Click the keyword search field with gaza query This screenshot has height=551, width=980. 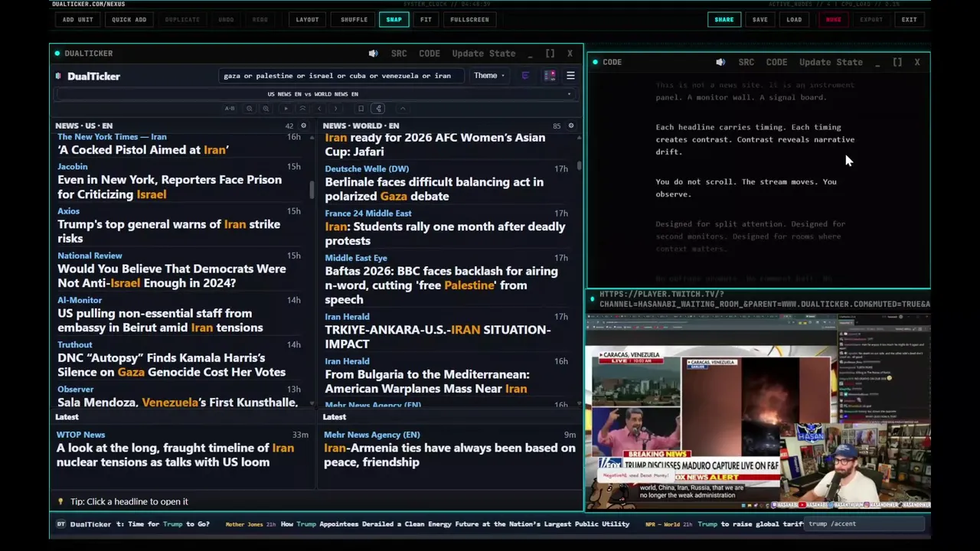pyautogui.click(x=341, y=76)
